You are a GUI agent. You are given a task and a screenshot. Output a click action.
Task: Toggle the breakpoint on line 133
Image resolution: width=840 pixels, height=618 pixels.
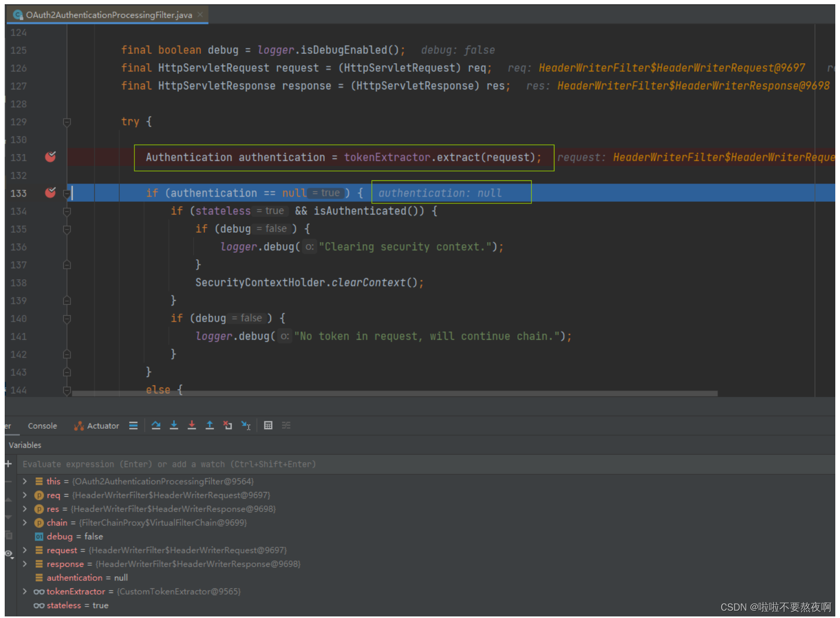tap(50, 192)
